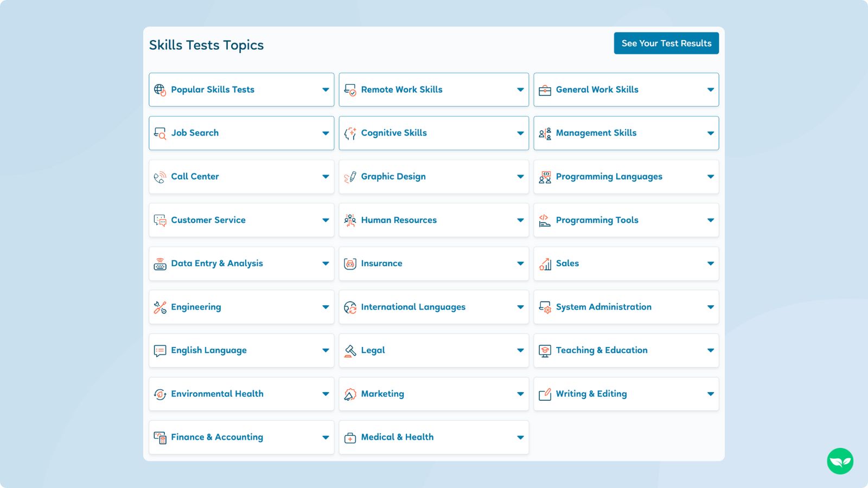Select the magnifier icon next to Job Search

pos(159,133)
